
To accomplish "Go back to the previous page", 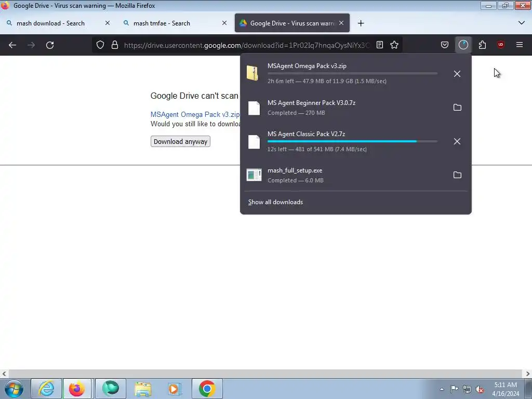I will pyautogui.click(x=12, y=45).
